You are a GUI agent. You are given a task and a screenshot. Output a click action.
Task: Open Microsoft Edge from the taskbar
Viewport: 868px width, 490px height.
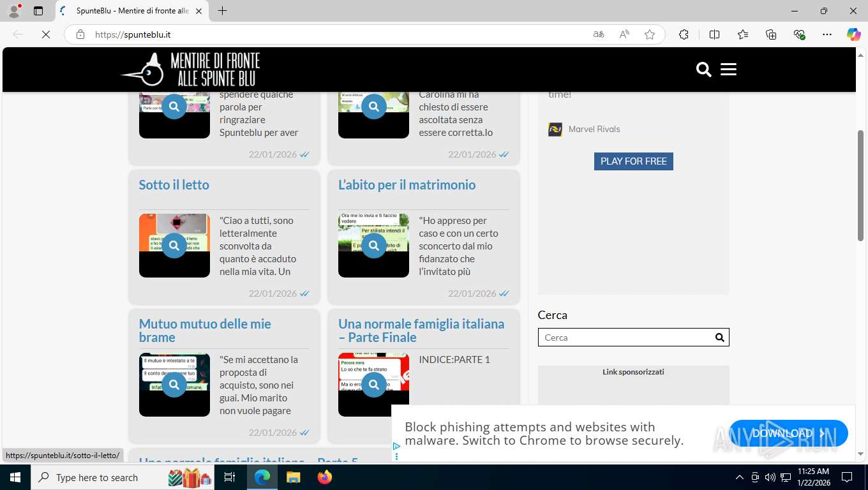pyautogui.click(x=262, y=477)
